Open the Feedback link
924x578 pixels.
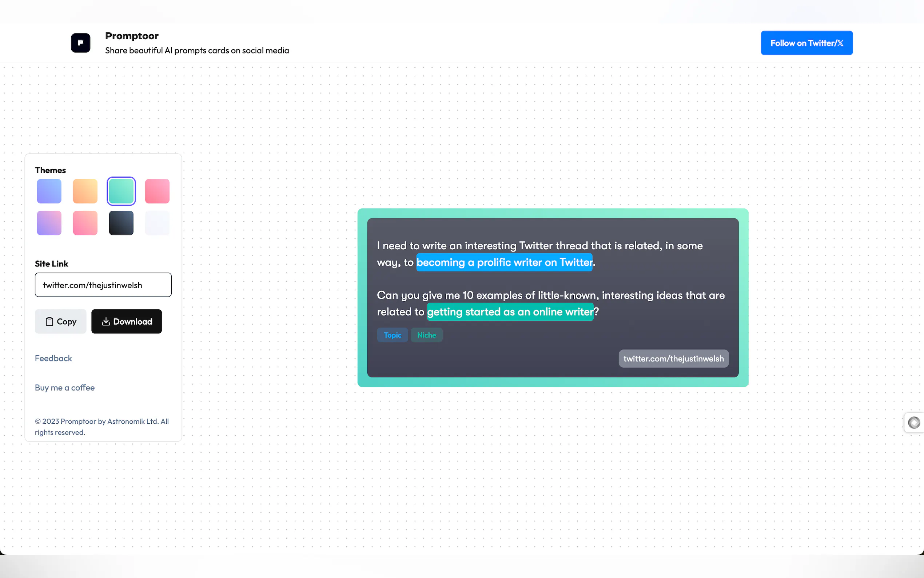(x=53, y=358)
